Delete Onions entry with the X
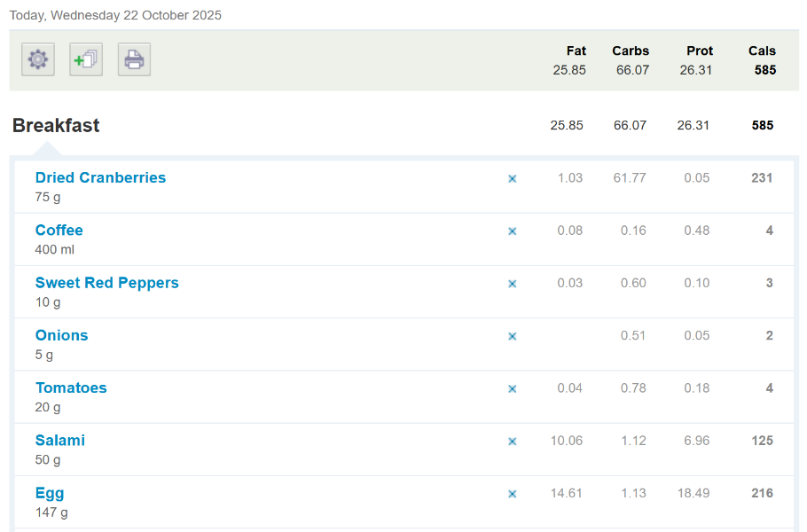 pos(512,336)
